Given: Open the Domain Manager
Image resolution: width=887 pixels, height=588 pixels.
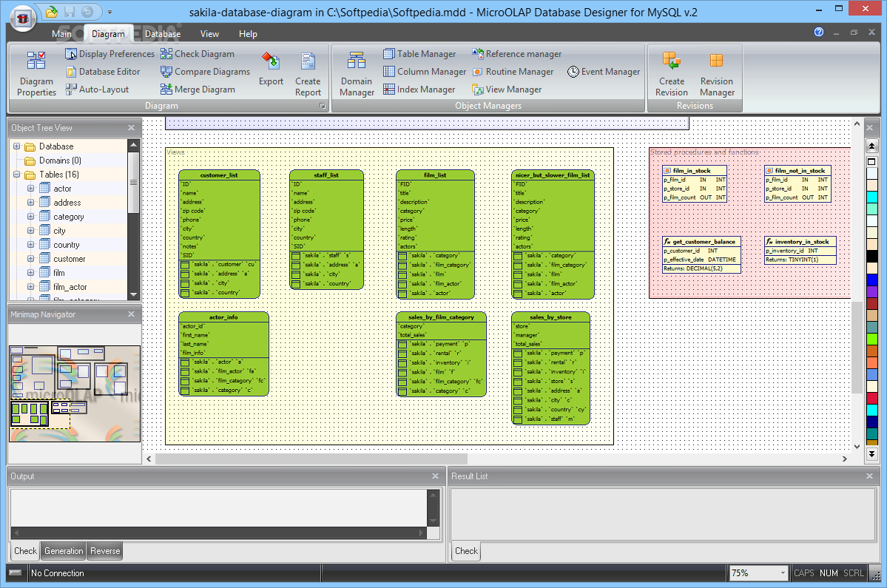Looking at the screenshot, I should tap(357, 73).
